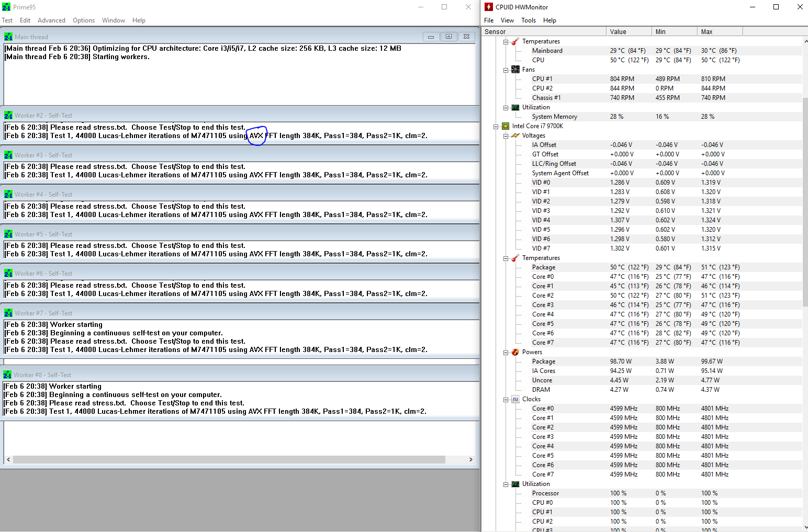Collapse the Powers tree node

tap(506, 353)
